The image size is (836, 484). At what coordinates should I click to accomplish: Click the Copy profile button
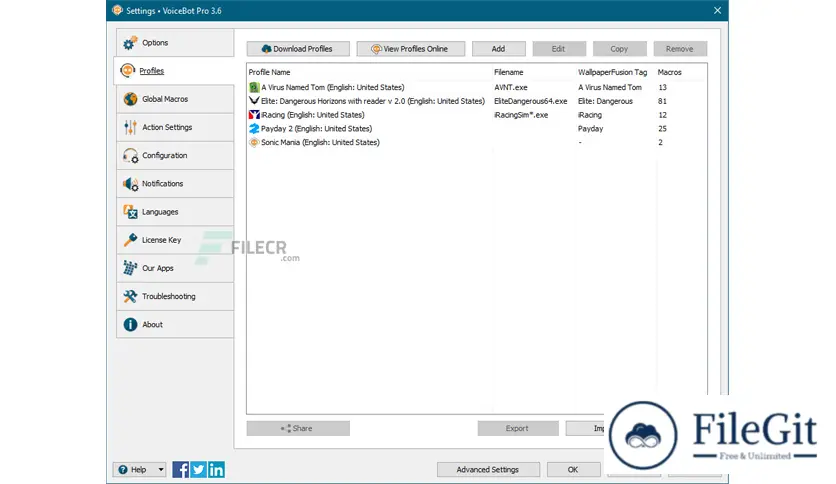pos(620,49)
